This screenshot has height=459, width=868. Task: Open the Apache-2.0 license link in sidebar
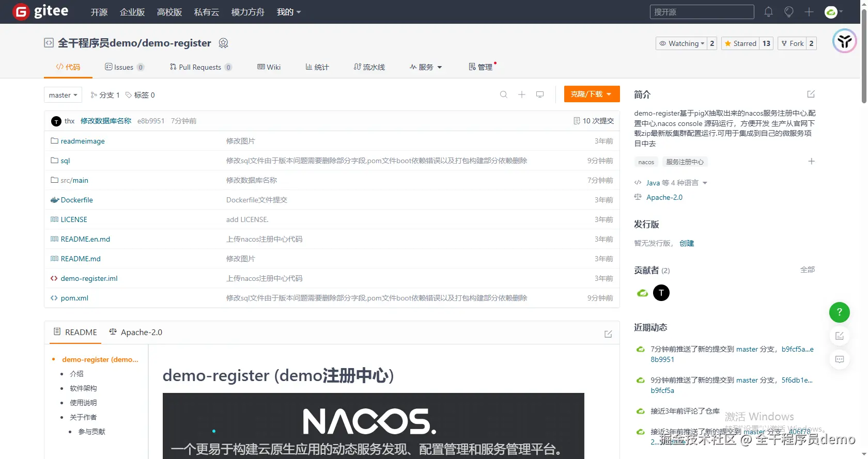coord(664,197)
